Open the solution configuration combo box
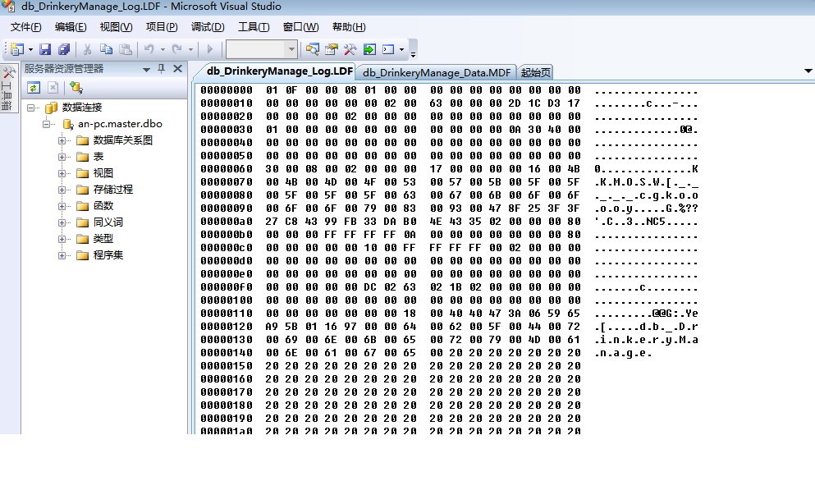 pos(262,49)
